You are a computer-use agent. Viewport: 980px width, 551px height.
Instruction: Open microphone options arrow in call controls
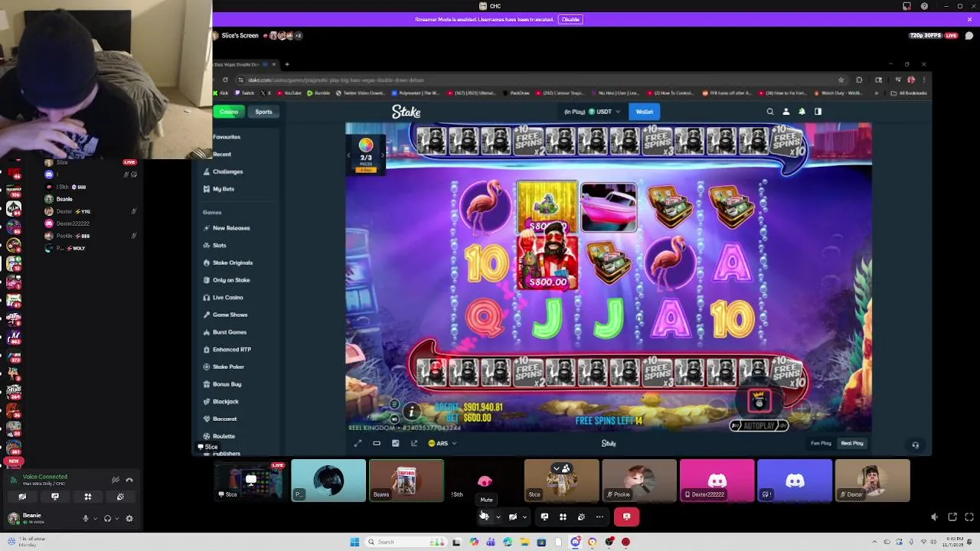[x=498, y=517]
